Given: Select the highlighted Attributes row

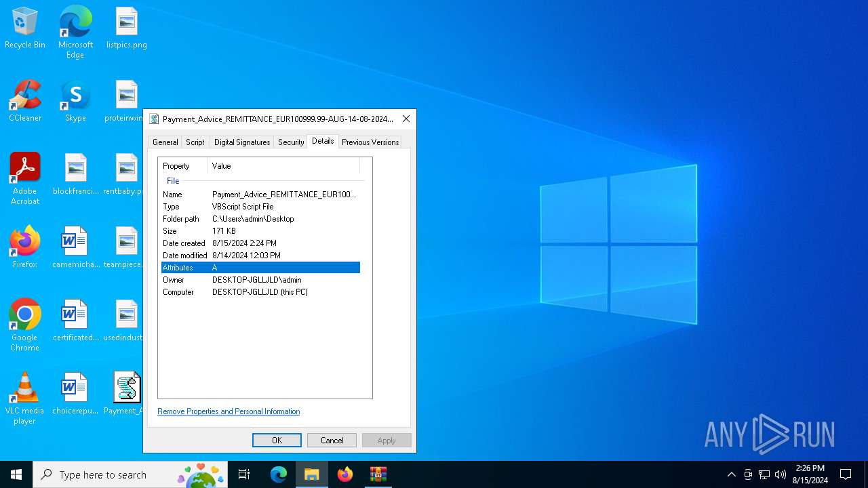Looking at the screenshot, I should point(260,268).
